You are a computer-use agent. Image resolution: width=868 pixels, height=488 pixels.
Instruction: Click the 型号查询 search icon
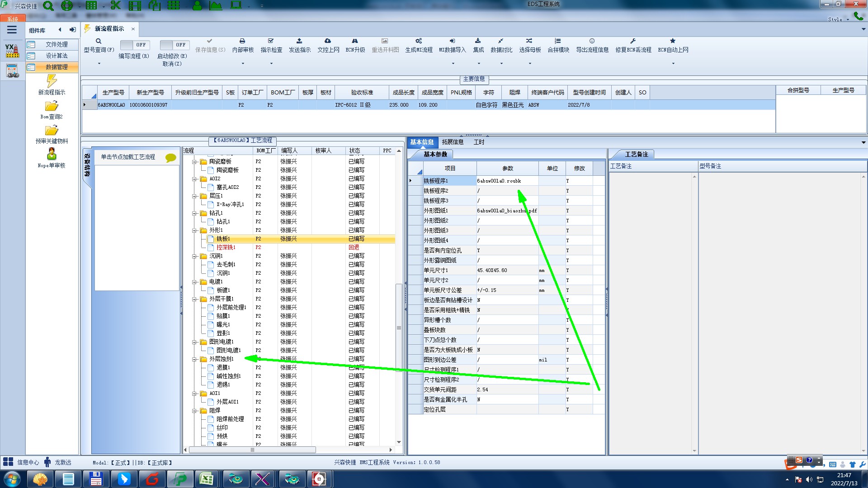click(x=99, y=41)
